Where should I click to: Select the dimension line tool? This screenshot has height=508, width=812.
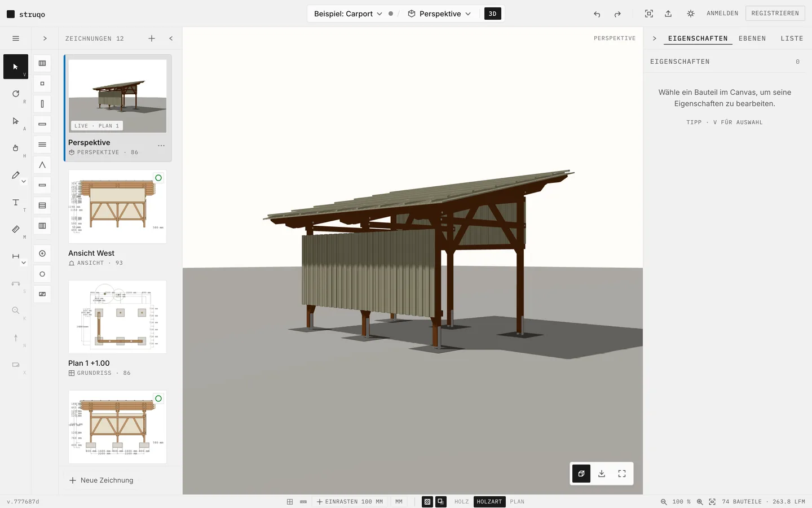15,256
